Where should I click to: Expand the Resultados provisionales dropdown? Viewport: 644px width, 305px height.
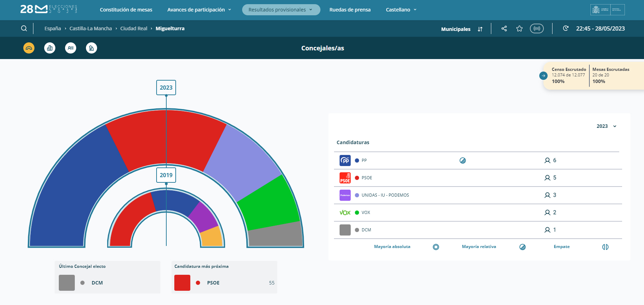click(281, 10)
